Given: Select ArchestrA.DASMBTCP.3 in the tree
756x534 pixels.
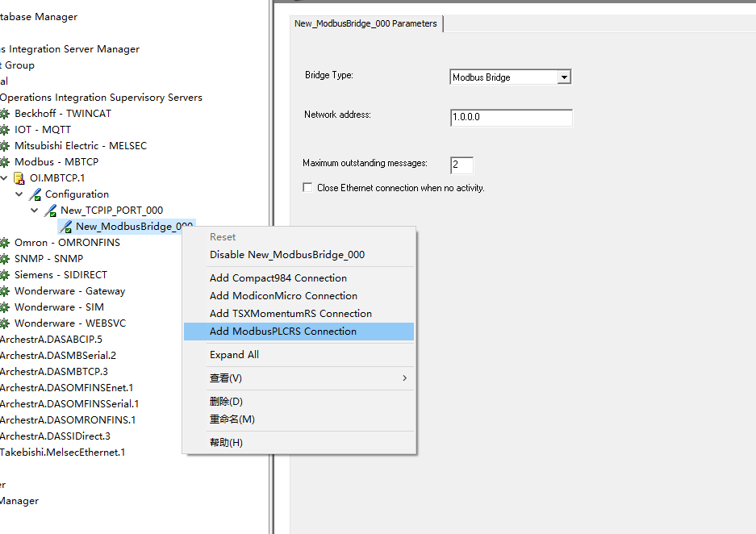Looking at the screenshot, I should 53,372.
